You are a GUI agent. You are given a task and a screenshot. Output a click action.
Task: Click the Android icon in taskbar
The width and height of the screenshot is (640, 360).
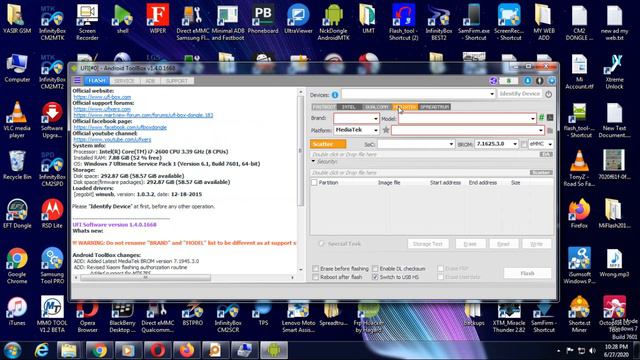point(274,350)
